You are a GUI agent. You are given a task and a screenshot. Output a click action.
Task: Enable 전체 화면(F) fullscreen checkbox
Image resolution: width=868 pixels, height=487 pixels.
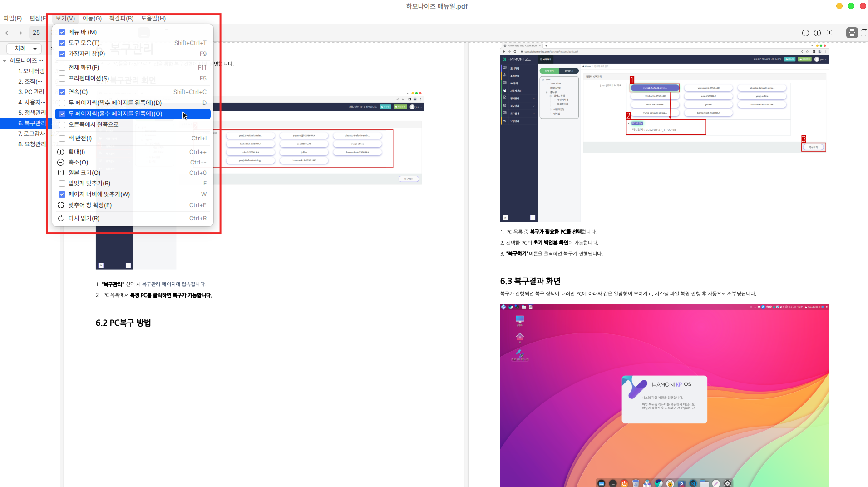(x=62, y=68)
